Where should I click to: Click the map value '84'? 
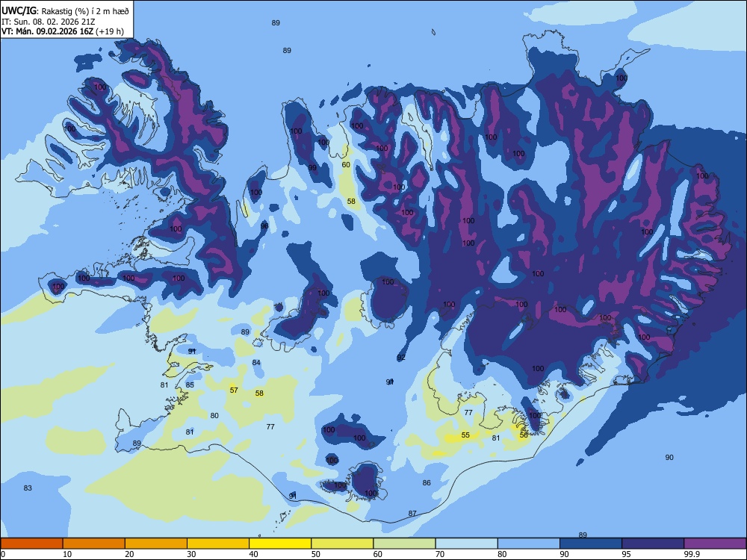256,363
